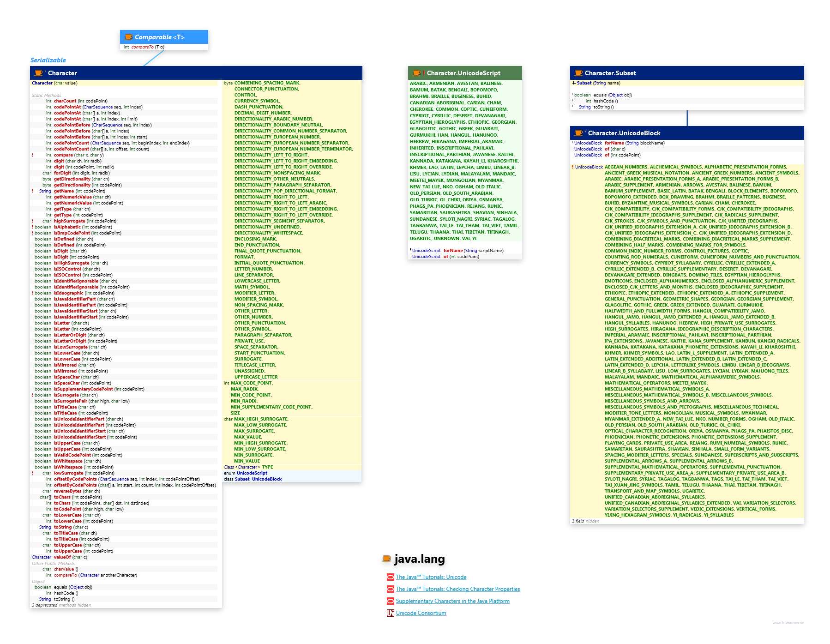Click the Character.UnicodeBlock header title
The image size is (830, 644).
click(x=624, y=133)
